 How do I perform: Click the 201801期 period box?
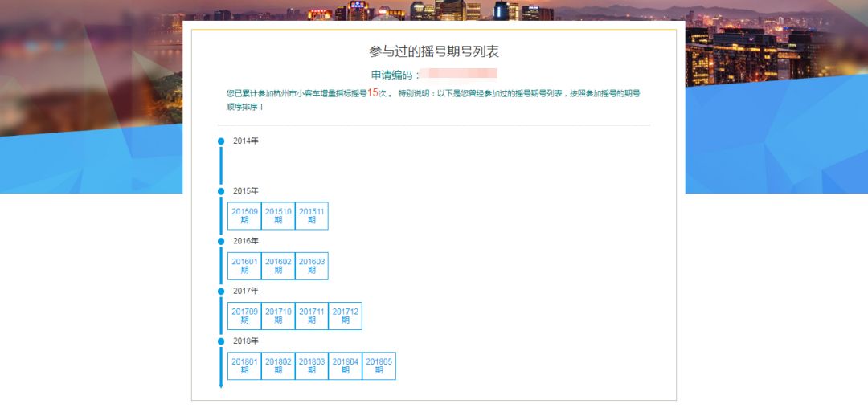pyautogui.click(x=244, y=366)
